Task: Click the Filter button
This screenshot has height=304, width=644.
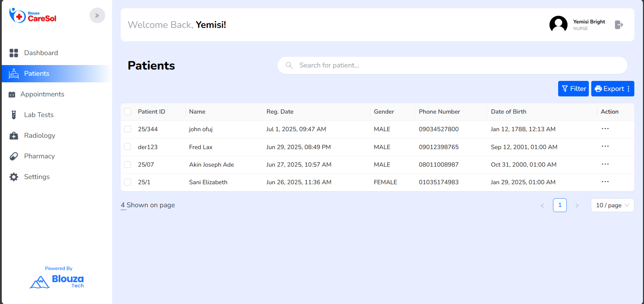Action: [x=573, y=89]
